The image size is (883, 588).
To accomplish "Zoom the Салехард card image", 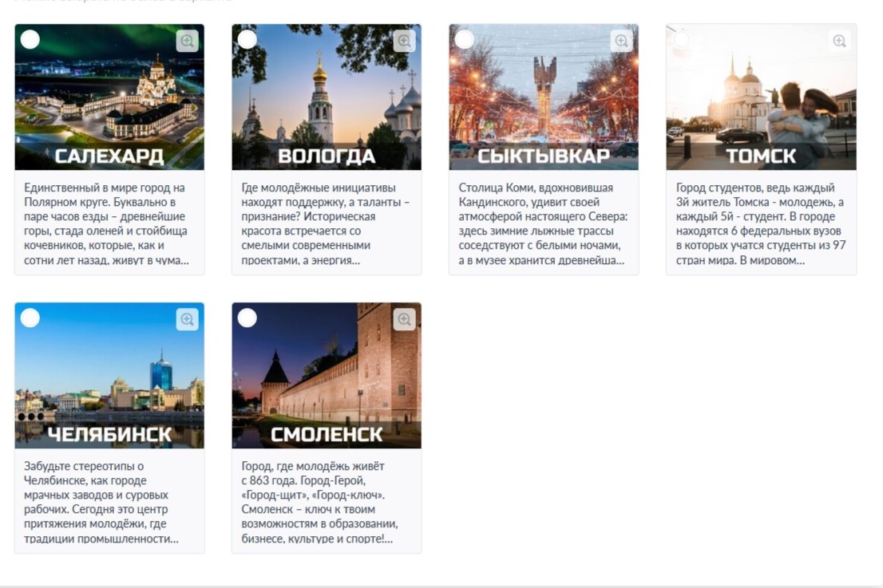I will [x=187, y=41].
